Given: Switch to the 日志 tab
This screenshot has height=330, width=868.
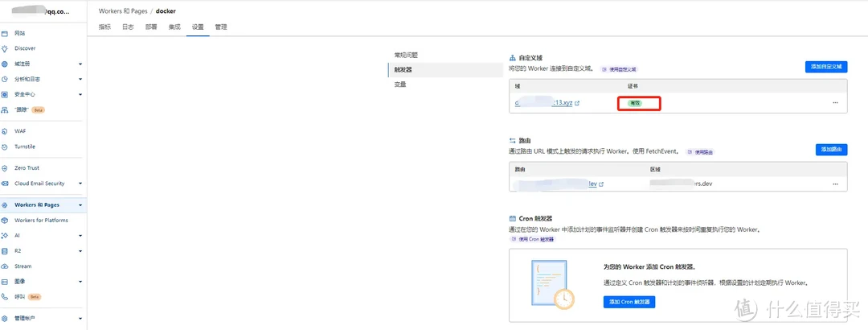Looking at the screenshot, I should [x=128, y=27].
